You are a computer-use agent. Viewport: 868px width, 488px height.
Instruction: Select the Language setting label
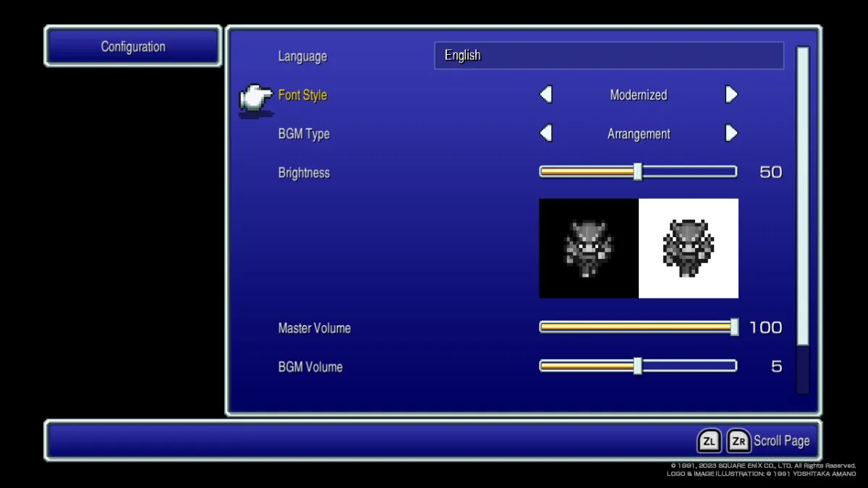302,56
